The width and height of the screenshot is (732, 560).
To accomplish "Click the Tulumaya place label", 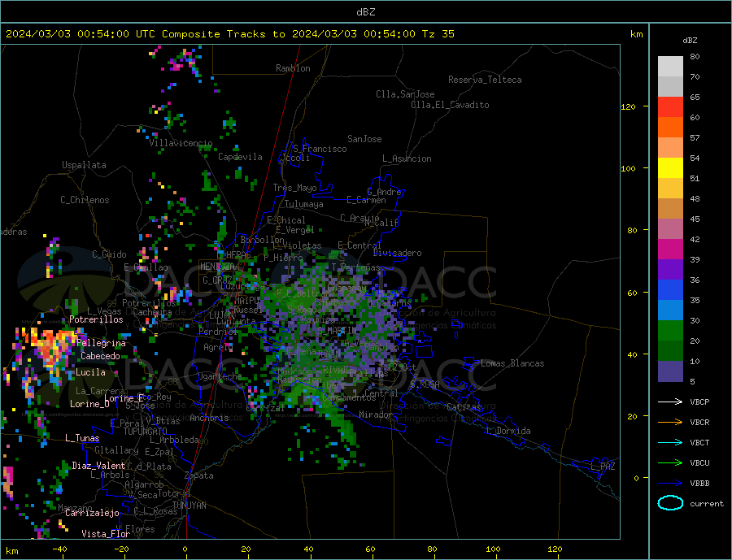I will [304, 204].
